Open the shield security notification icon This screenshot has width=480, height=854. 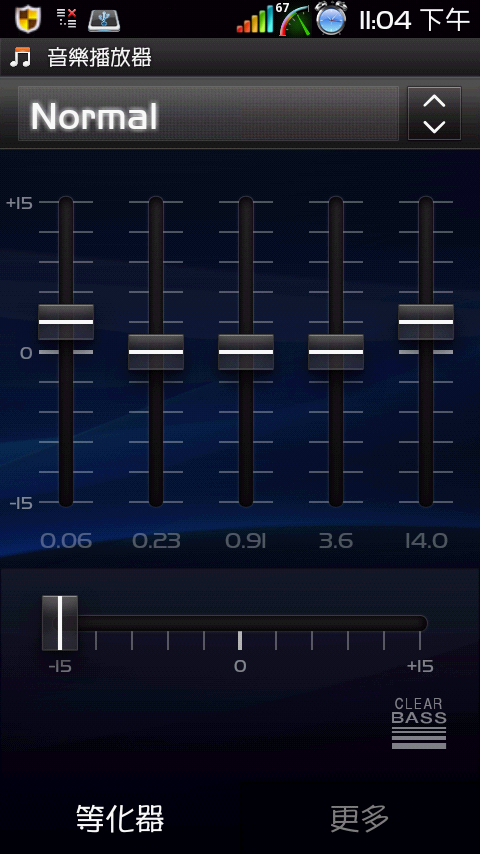(x=26, y=19)
